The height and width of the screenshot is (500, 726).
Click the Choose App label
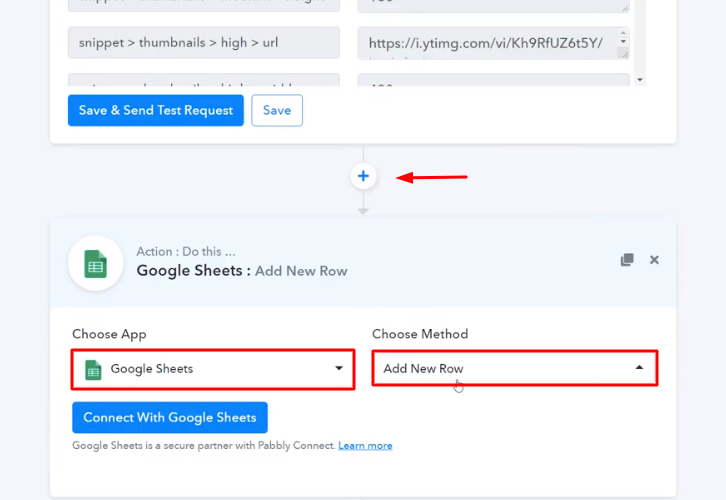[109, 334]
